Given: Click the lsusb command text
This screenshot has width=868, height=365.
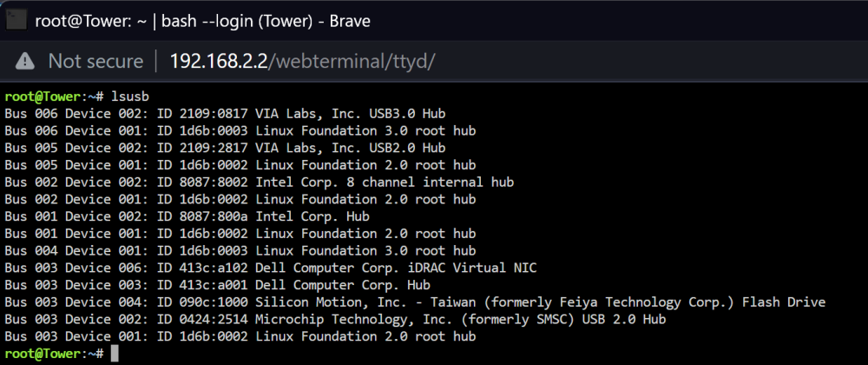Looking at the screenshot, I should click(x=130, y=96).
